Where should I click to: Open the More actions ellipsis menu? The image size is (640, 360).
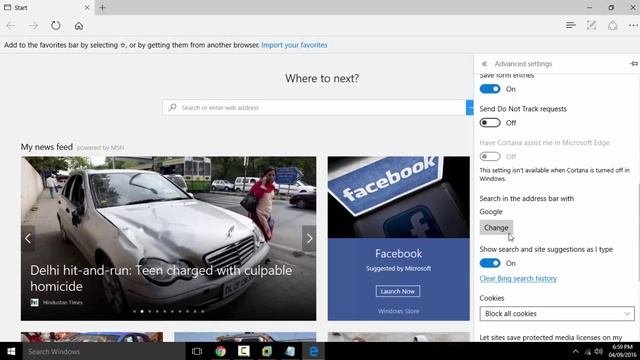633,25
